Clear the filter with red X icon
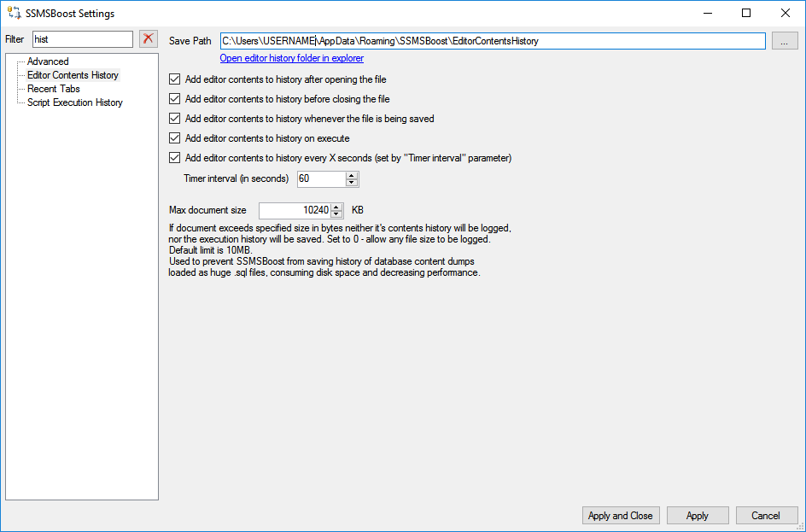The image size is (806, 532). pyautogui.click(x=148, y=39)
